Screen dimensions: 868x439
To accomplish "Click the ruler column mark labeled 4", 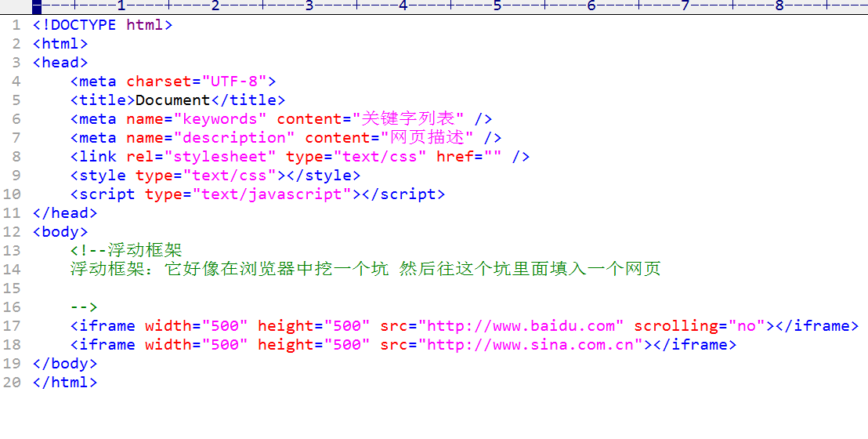I will coord(403,6).
